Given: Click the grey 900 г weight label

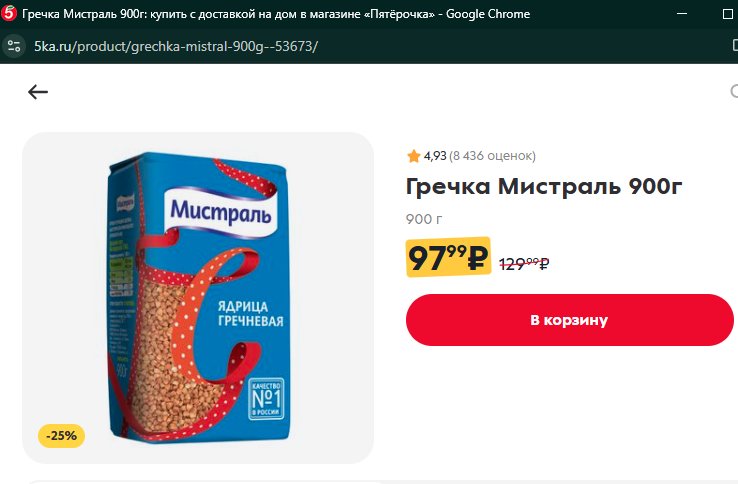Looking at the screenshot, I should [424, 219].
